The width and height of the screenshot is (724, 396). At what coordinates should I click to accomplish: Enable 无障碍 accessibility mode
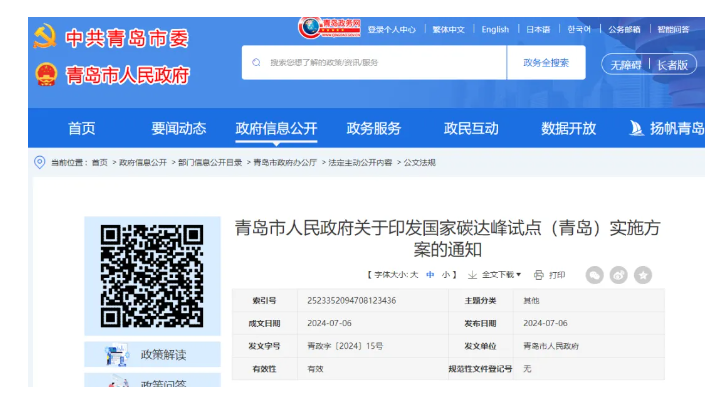626,65
